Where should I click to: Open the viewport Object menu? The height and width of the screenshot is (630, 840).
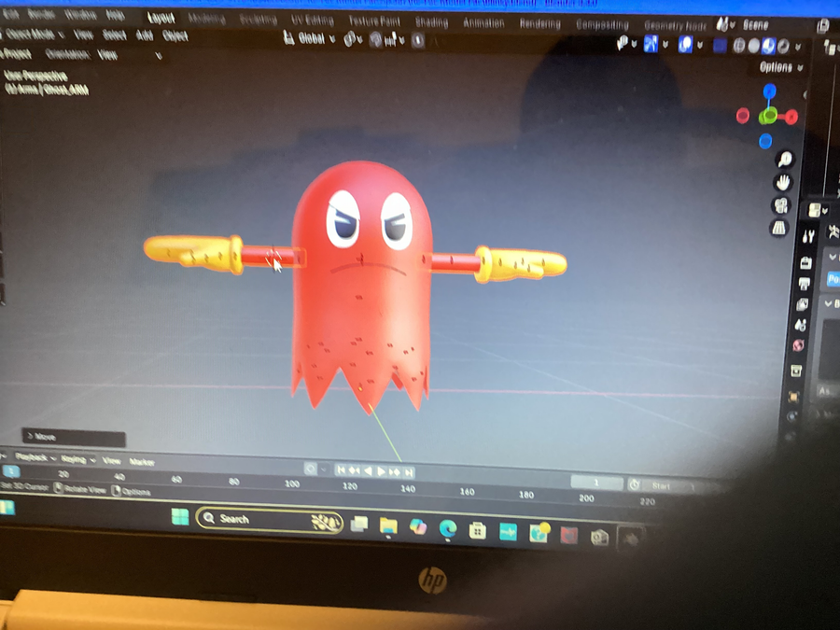[175, 36]
